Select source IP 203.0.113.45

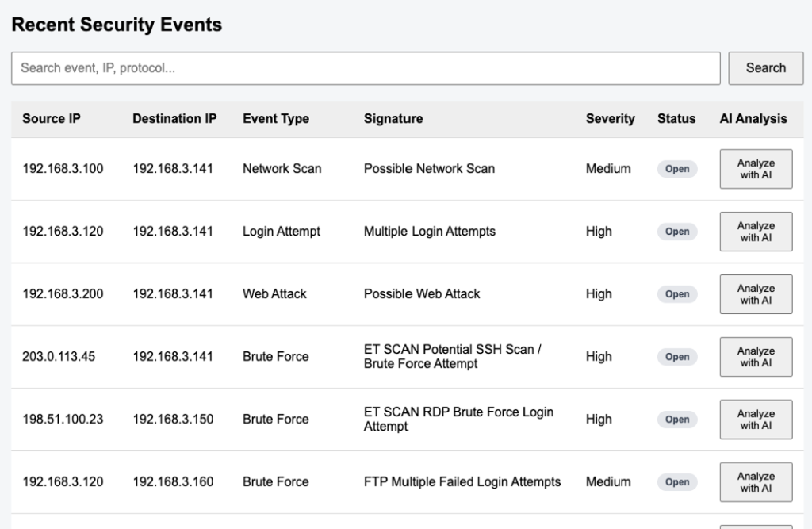(59, 357)
